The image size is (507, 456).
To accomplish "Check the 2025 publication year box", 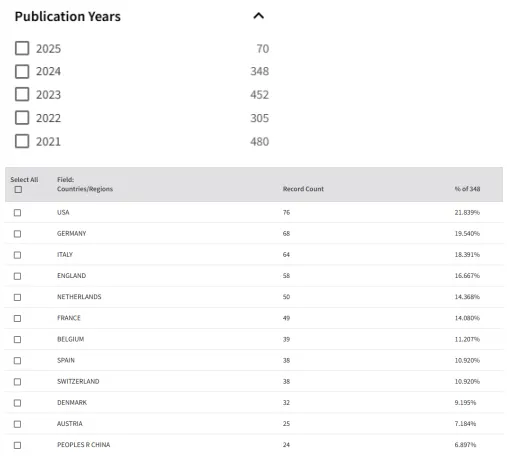I will click(x=22, y=48).
